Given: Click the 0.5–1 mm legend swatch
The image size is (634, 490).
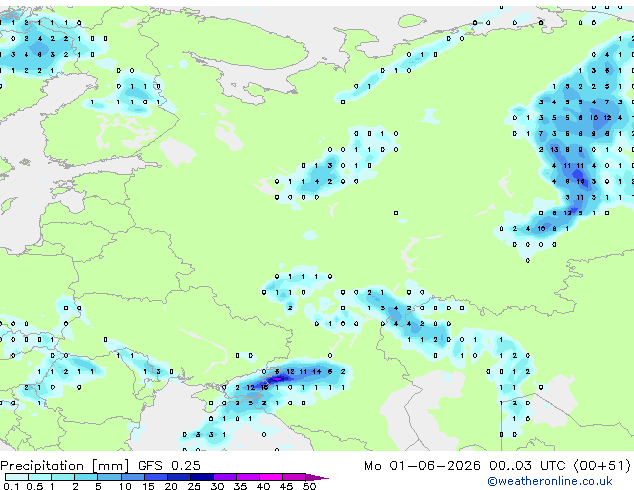Looking at the screenshot, I should pyautogui.click(x=40, y=477).
